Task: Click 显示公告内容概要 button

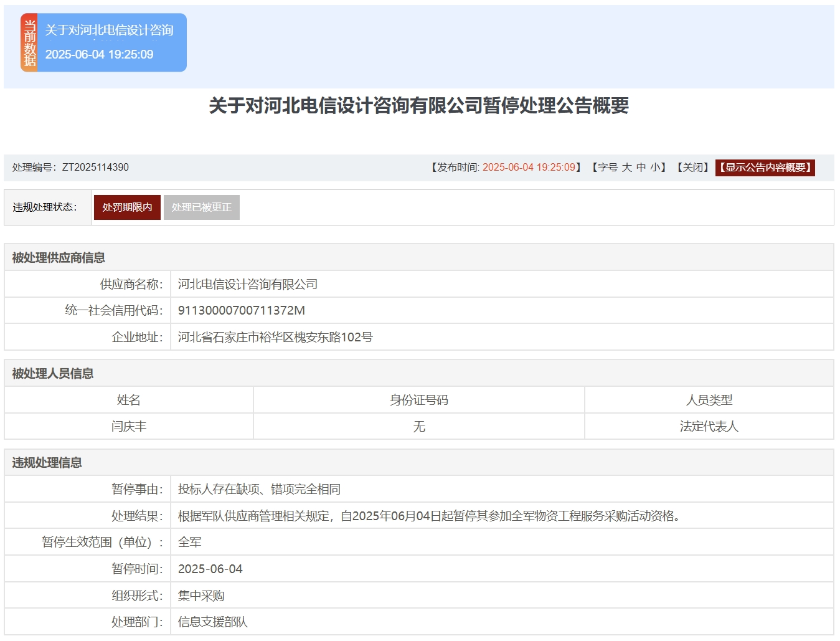Action: pyautogui.click(x=765, y=168)
